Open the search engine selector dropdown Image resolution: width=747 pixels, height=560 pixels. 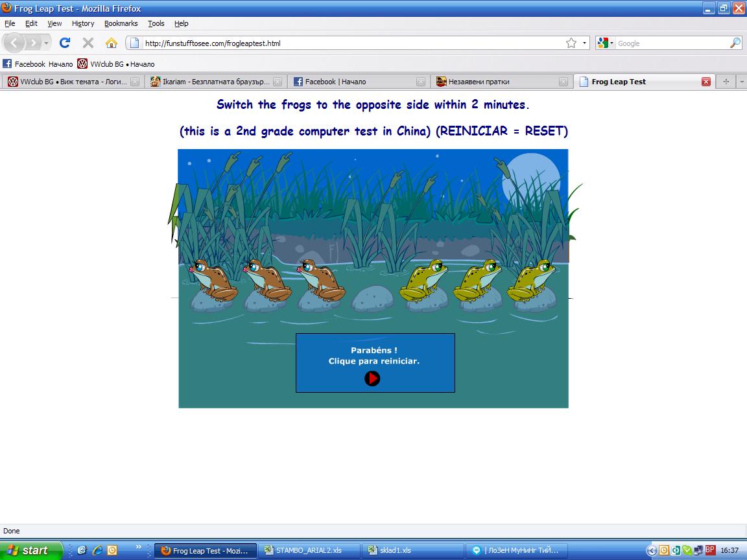coord(605,43)
